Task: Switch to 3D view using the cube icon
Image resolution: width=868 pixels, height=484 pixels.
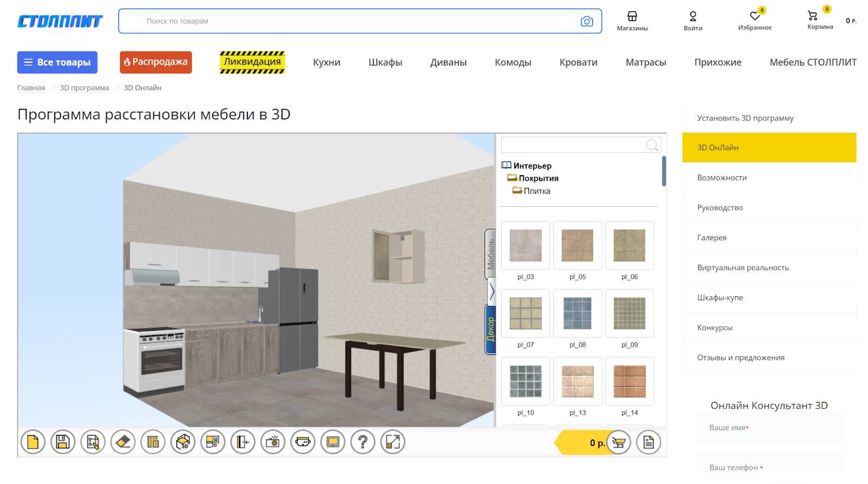Action: click(x=183, y=442)
